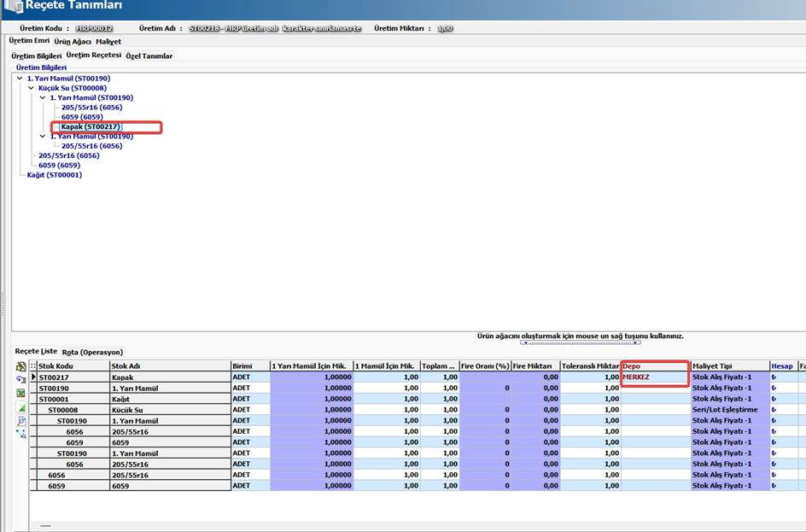Click the blue return-arrow icon beside the grid

pos(21,380)
